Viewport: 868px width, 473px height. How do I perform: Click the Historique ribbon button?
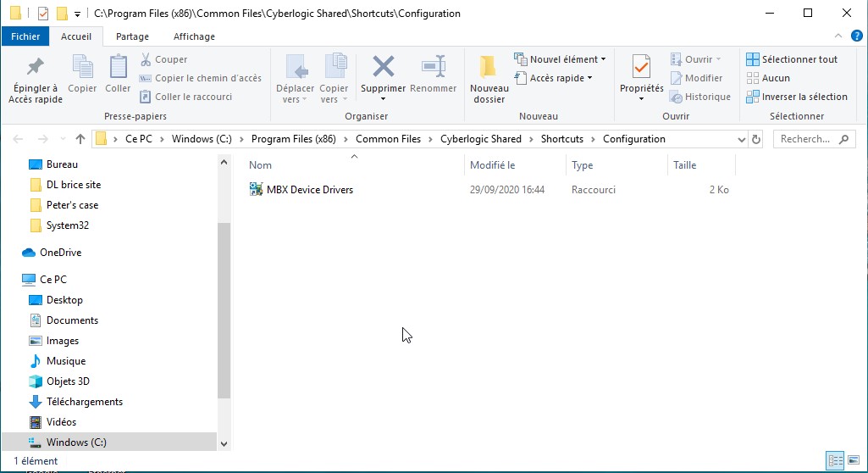700,97
